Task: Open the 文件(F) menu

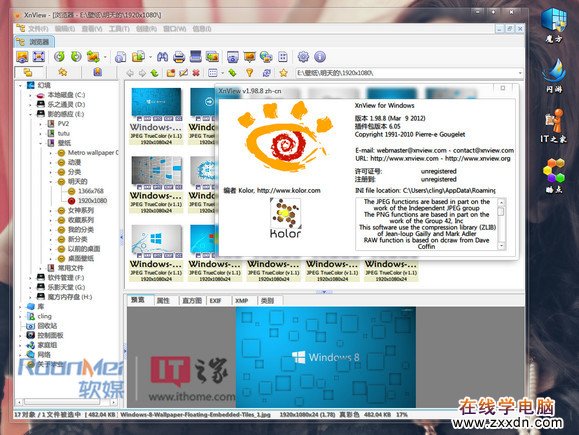Action: [x=38, y=29]
